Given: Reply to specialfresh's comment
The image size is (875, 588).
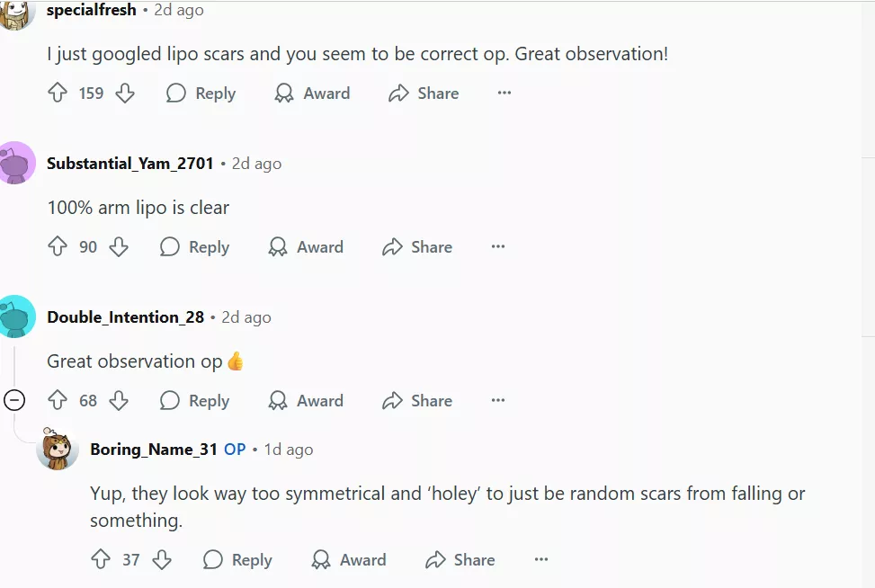Looking at the screenshot, I should coord(201,94).
